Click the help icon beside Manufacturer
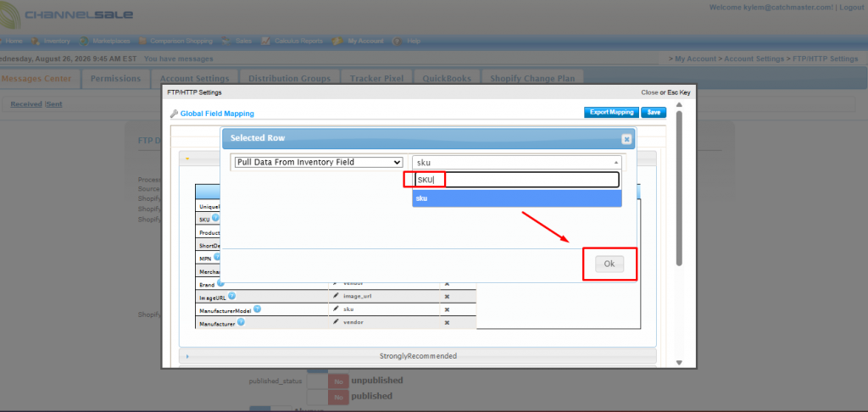868x412 pixels. [x=242, y=322]
